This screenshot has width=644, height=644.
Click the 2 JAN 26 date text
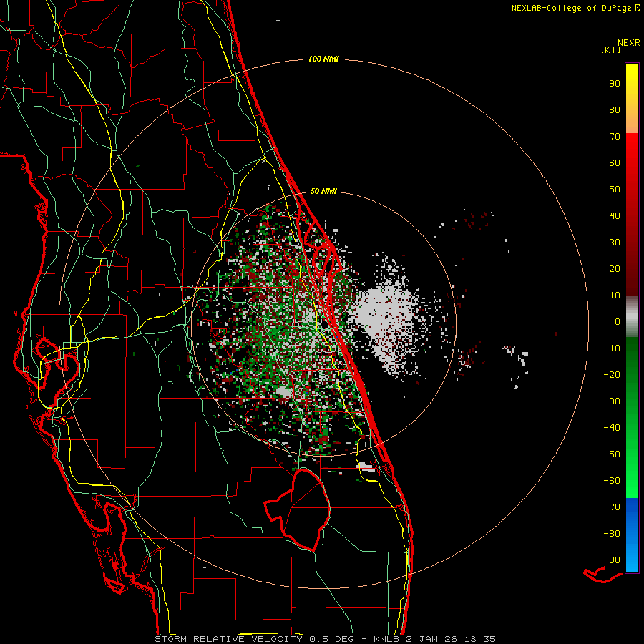(x=432, y=639)
